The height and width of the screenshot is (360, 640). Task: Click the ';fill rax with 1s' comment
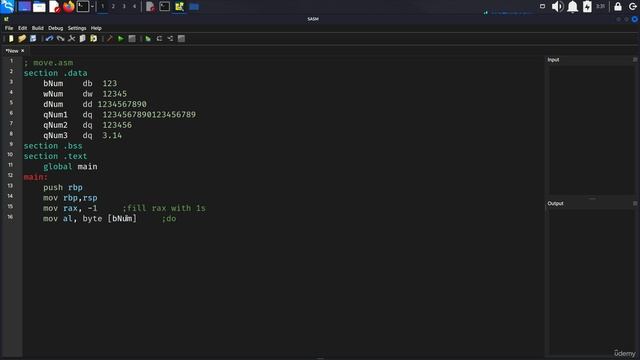[164, 208]
